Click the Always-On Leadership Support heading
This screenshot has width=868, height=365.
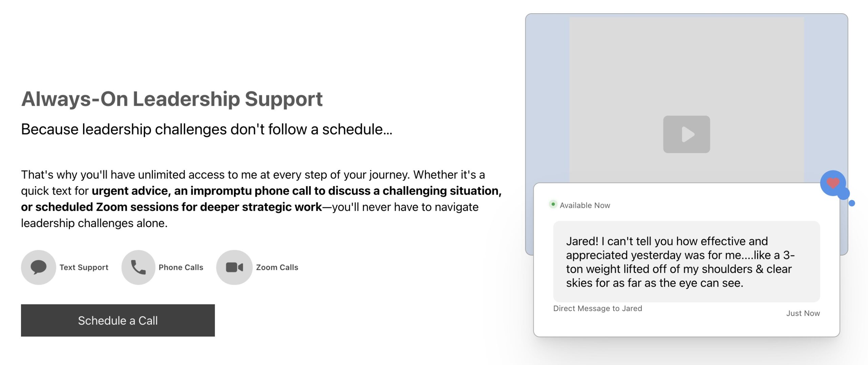(x=172, y=99)
